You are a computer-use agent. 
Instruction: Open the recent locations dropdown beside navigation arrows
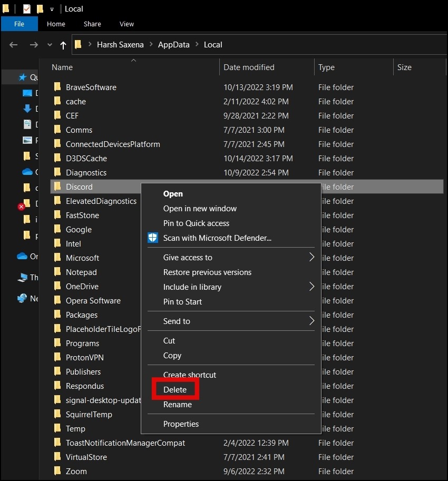point(50,45)
